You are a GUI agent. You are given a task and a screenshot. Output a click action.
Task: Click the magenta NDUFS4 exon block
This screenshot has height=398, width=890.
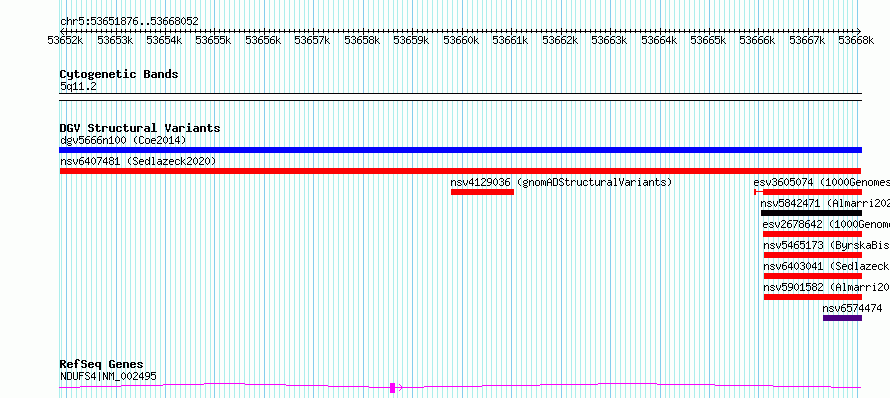point(392,388)
